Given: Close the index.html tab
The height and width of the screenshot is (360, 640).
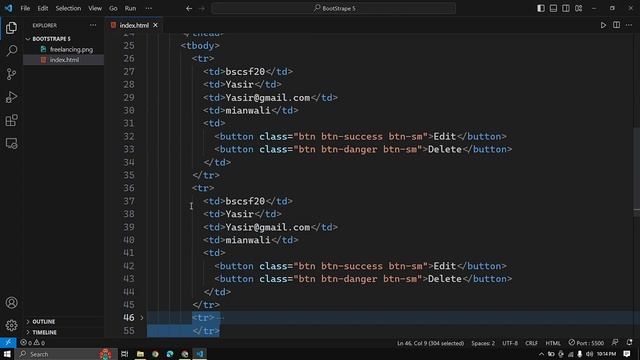Looking at the screenshot, I should pyautogui.click(x=156, y=25).
